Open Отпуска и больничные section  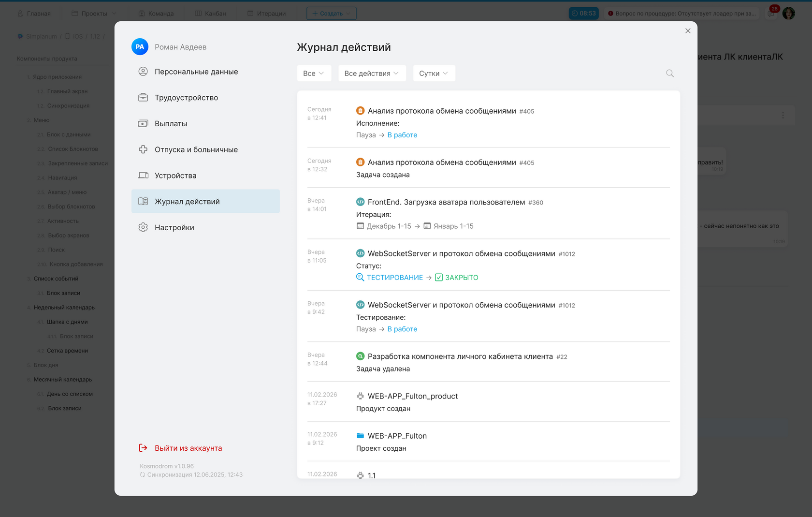click(x=196, y=150)
